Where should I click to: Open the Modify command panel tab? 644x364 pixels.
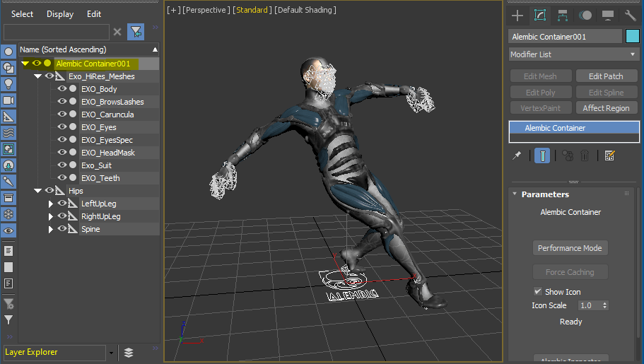[540, 16]
